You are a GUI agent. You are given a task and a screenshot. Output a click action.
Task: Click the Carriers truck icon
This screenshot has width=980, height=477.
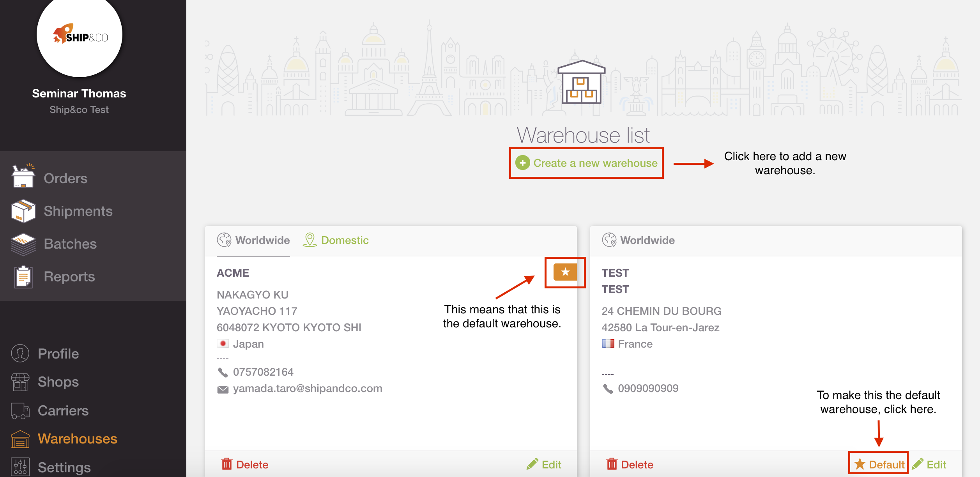(x=20, y=411)
